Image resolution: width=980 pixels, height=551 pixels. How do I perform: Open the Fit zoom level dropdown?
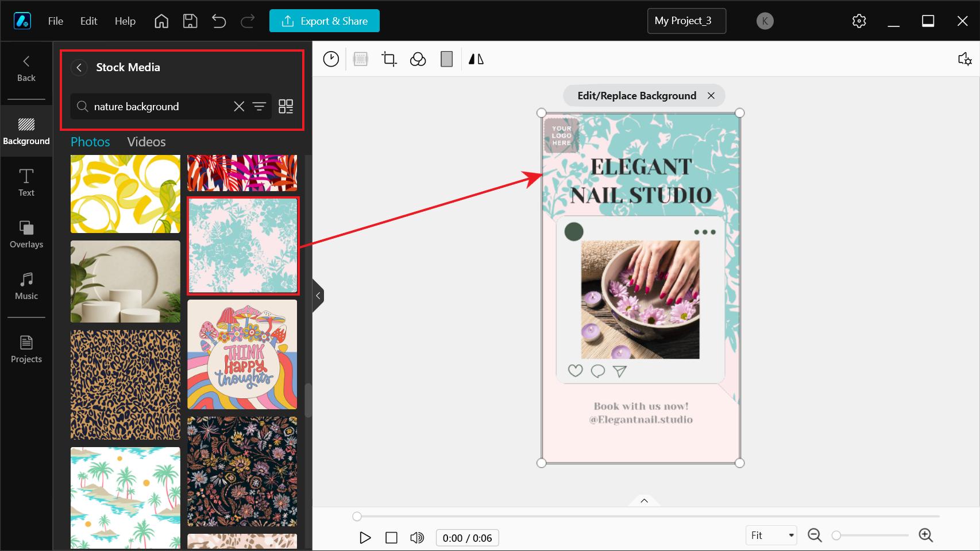[x=770, y=535]
